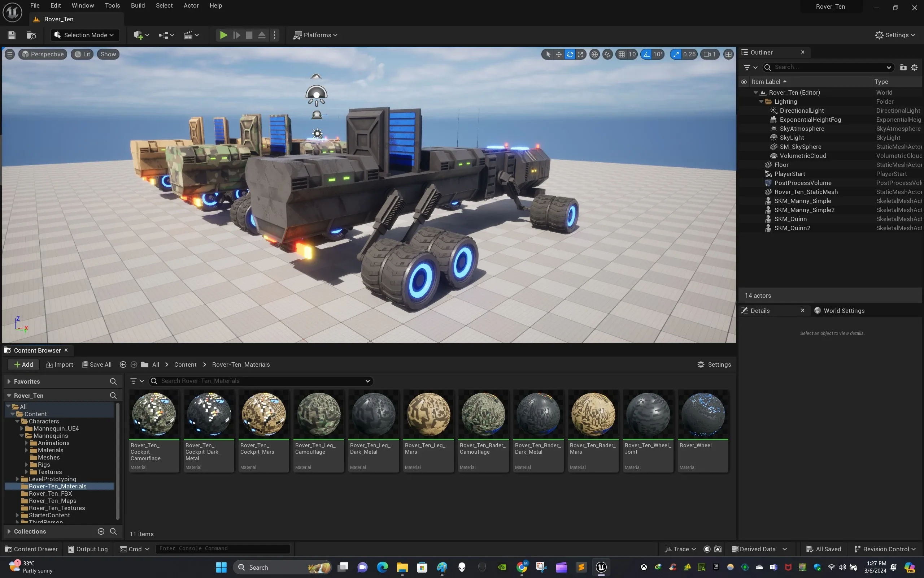
Task: Toggle rotation angle snapping
Action: (x=646, y=54)
